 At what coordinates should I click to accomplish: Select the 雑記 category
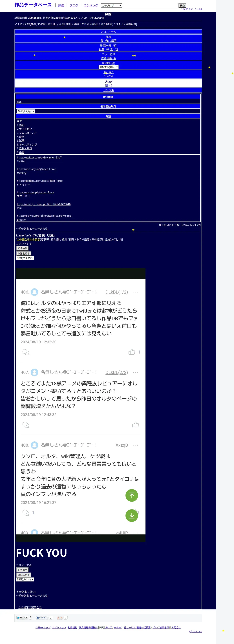(x=22, y=125)
